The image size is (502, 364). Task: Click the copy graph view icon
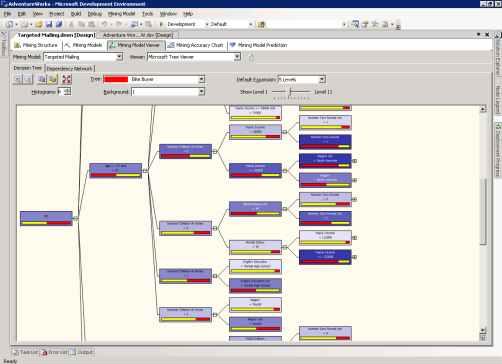(x=42, y=79)
